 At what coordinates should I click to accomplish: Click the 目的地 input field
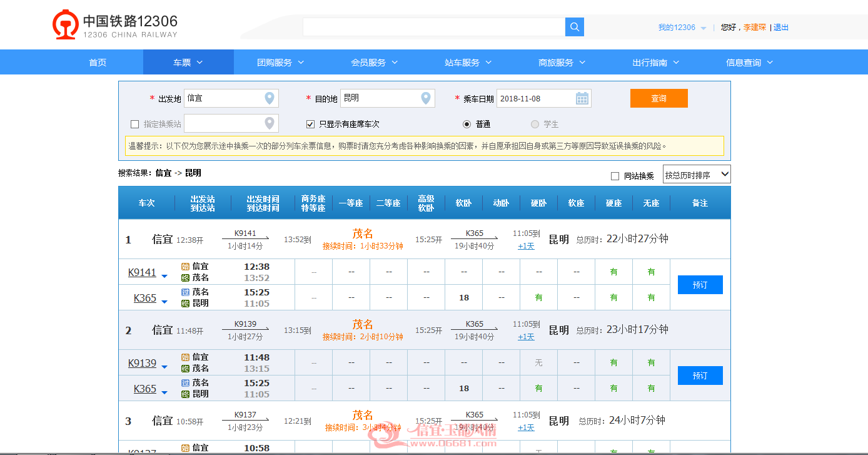[388, 98]
